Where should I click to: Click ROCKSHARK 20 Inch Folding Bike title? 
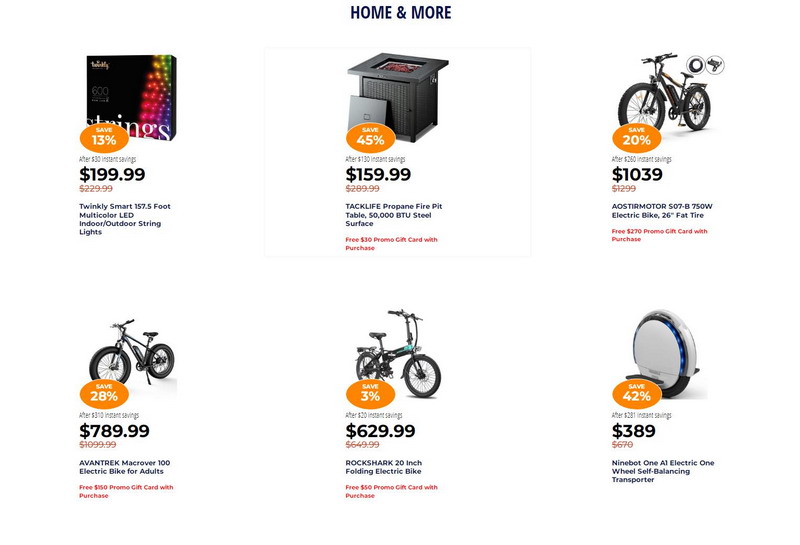pos(384,467)
